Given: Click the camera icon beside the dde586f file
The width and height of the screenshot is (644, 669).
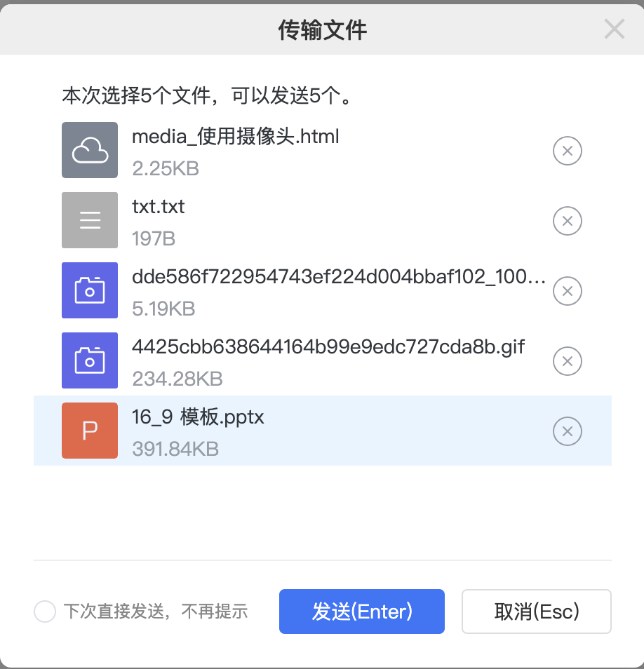Looking at the screenshot, I should coord(90,290).
